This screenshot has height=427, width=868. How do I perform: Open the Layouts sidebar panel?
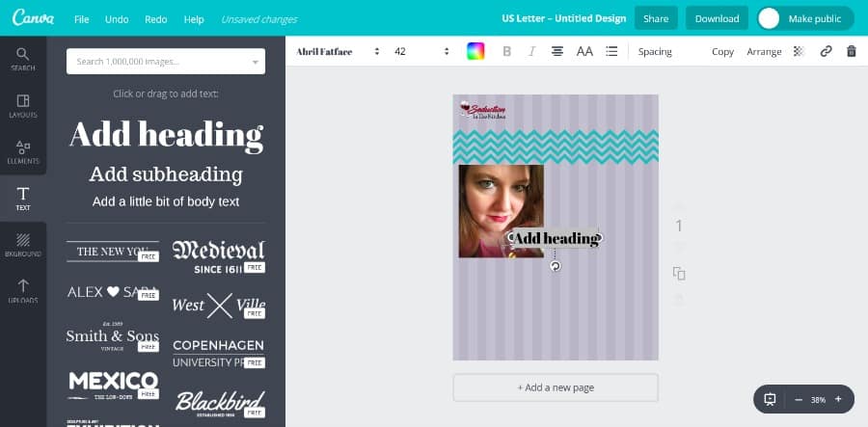(23, 106)
